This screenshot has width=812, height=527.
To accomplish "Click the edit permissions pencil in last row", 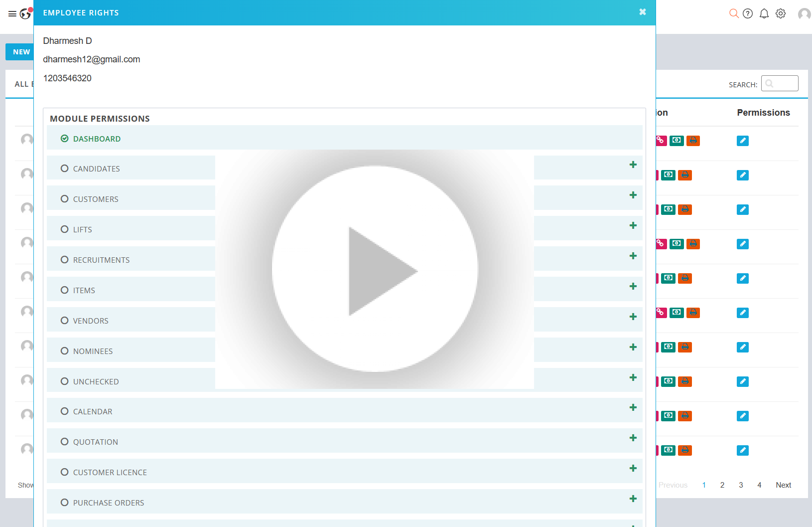I will [743, 450].
